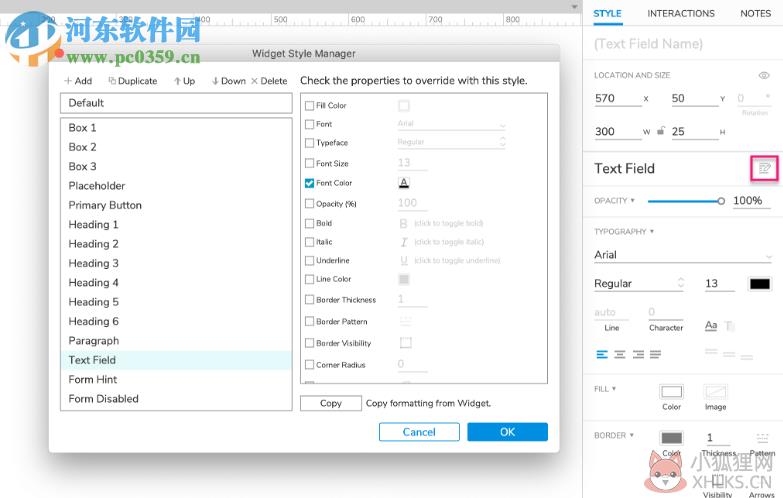This screenshot has width=783, height=498.
Task: Align text center in Style panel
Action: pyautogui.click(x=620, y=355)
